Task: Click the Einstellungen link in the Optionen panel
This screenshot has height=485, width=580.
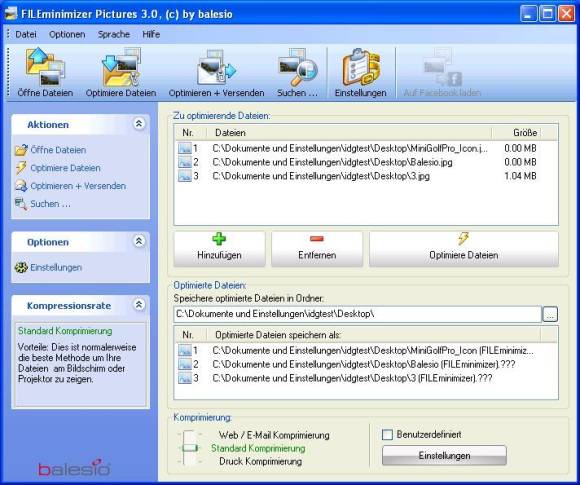Action: (56, 267)
